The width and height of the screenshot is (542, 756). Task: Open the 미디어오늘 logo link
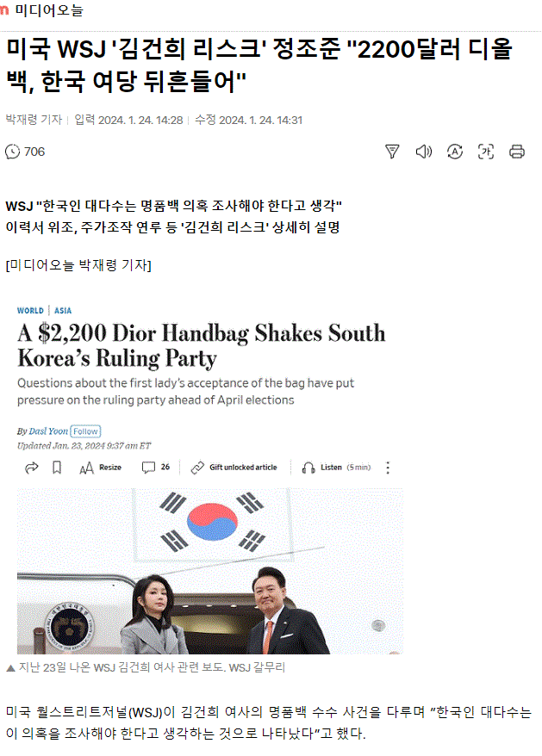[42, 9]
